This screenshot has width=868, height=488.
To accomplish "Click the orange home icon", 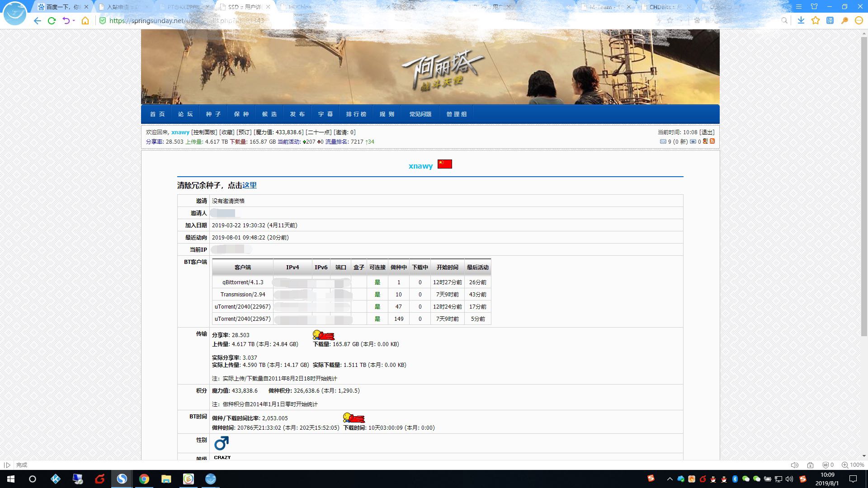I will tap(85, 21).
